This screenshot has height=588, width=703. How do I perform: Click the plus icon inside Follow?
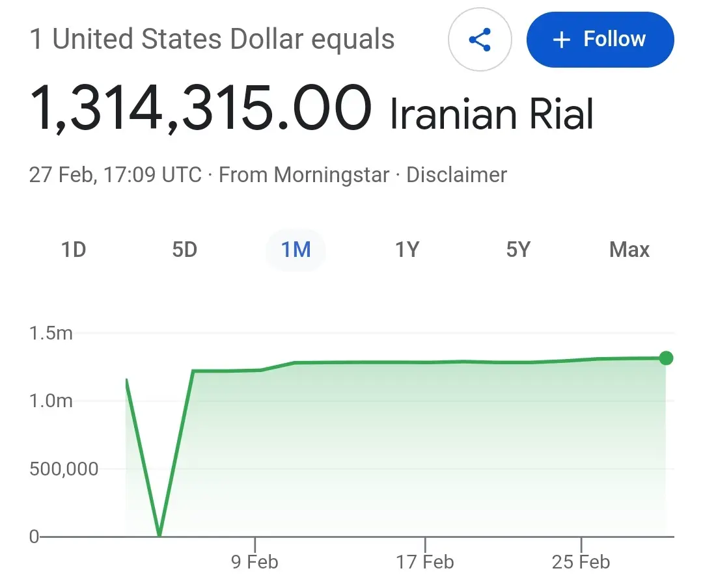point(561,40)
